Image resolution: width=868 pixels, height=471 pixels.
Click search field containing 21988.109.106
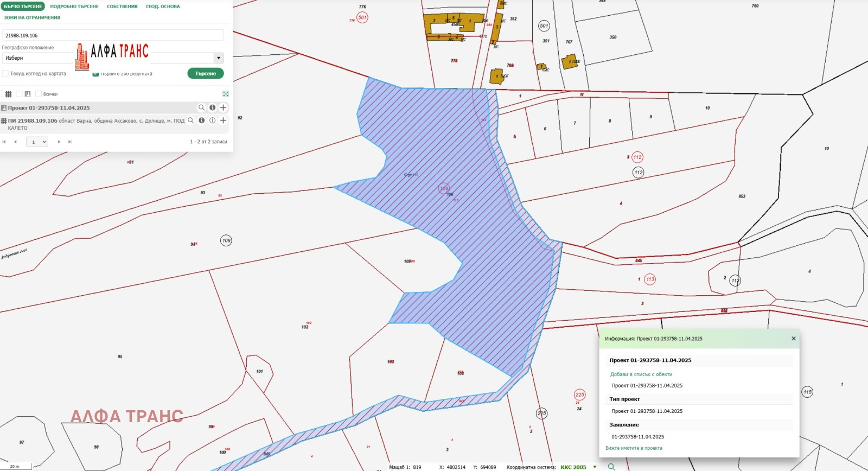(x=113, y=35)
